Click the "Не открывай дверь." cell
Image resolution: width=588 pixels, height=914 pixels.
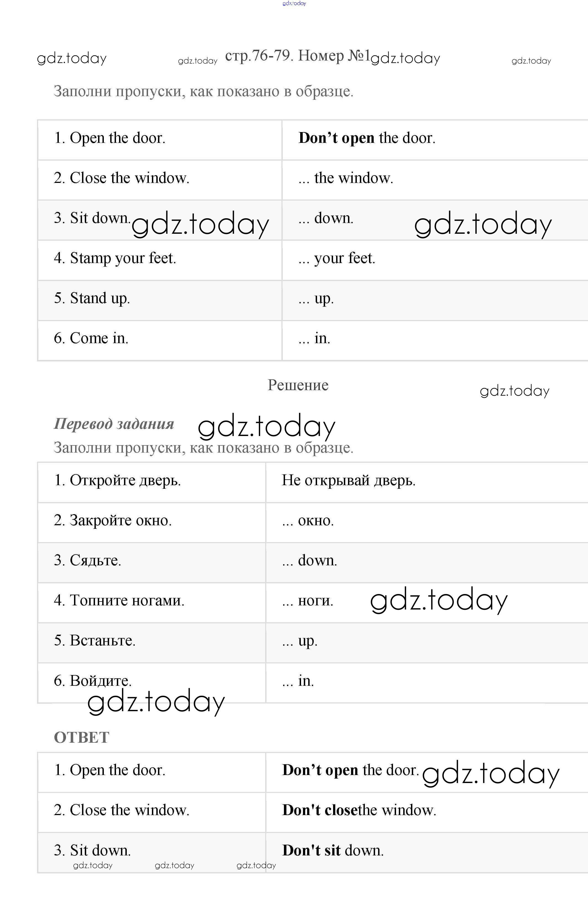348,480
